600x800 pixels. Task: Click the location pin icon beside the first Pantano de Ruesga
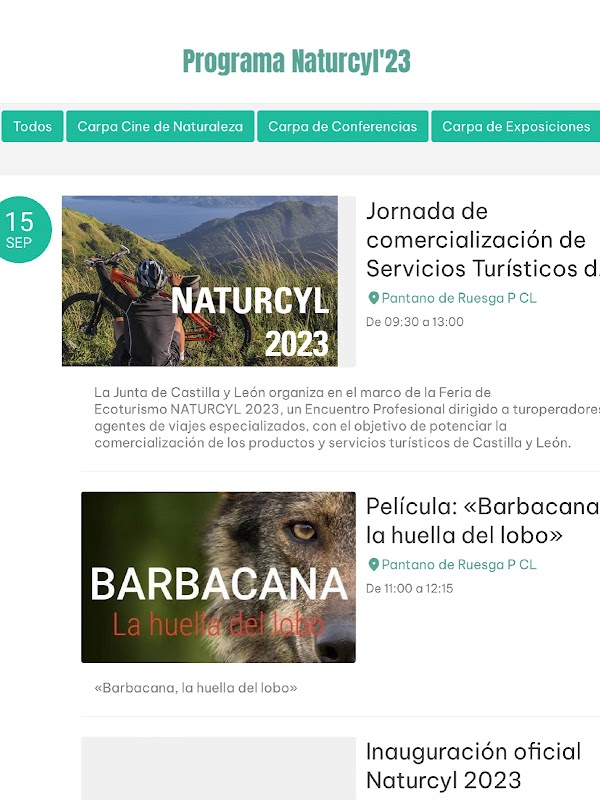click(x=373, y=298)
